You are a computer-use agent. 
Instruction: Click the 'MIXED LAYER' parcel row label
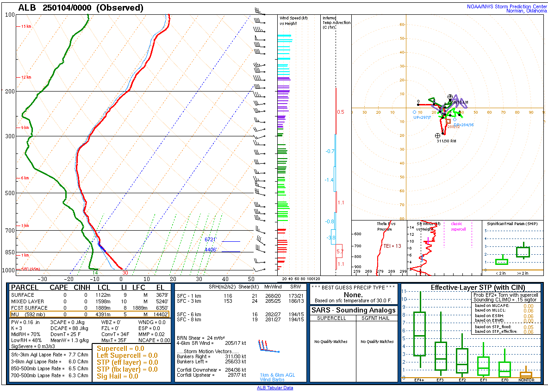[28, 301]
